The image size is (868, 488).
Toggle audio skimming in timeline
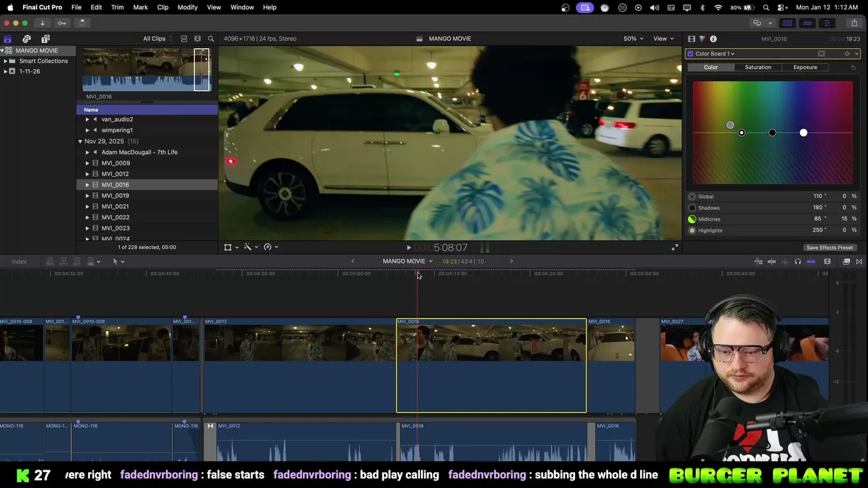(785, 262)
